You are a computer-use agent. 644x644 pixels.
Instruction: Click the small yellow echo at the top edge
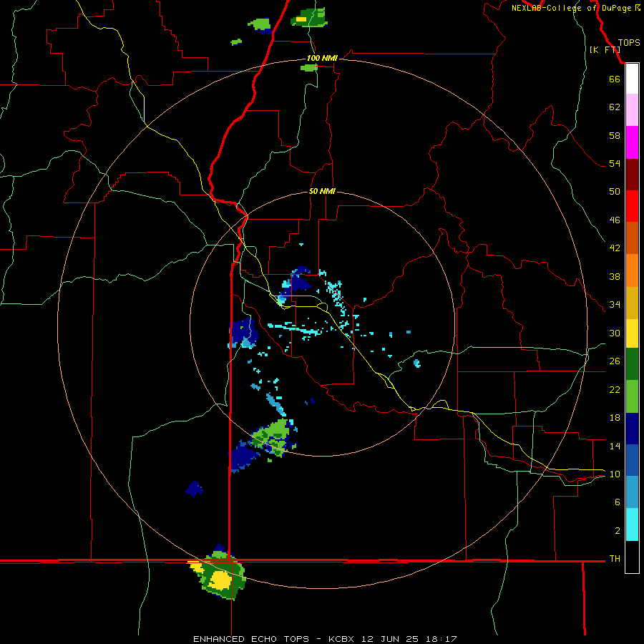click(x=301, y=19)
